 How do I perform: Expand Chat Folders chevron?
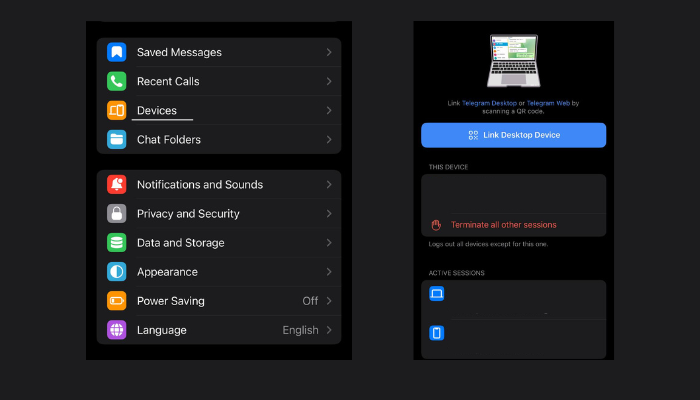pos(329,139)
